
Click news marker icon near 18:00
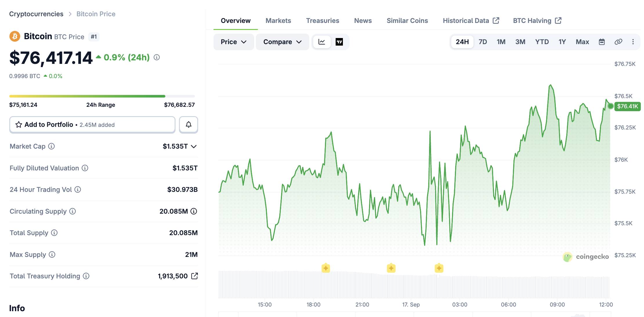pos(326,268)
